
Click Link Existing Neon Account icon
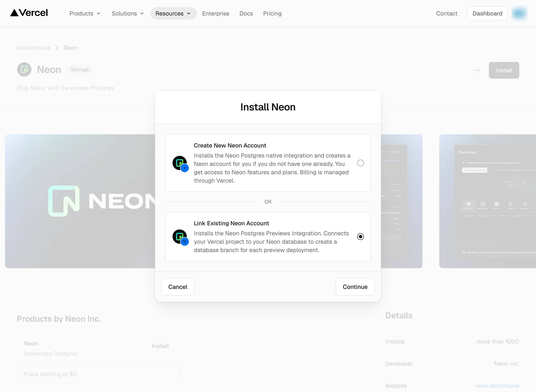180,237
